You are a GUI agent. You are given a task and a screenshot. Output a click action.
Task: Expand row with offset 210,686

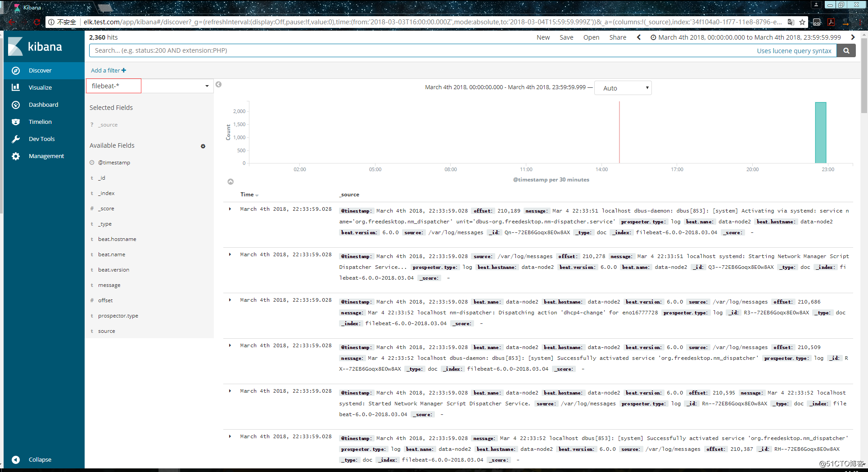230,300
